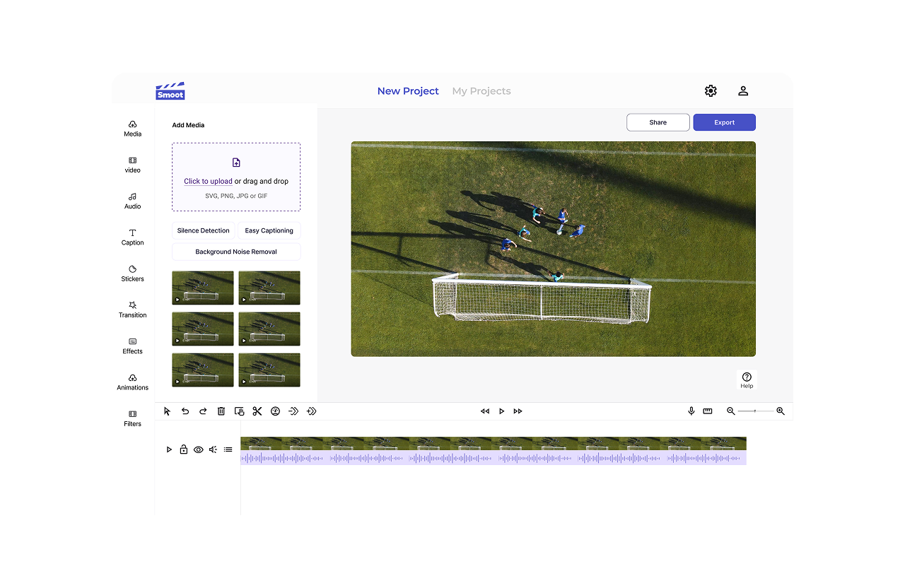Open settings with the gear icon

pos(711,91)
